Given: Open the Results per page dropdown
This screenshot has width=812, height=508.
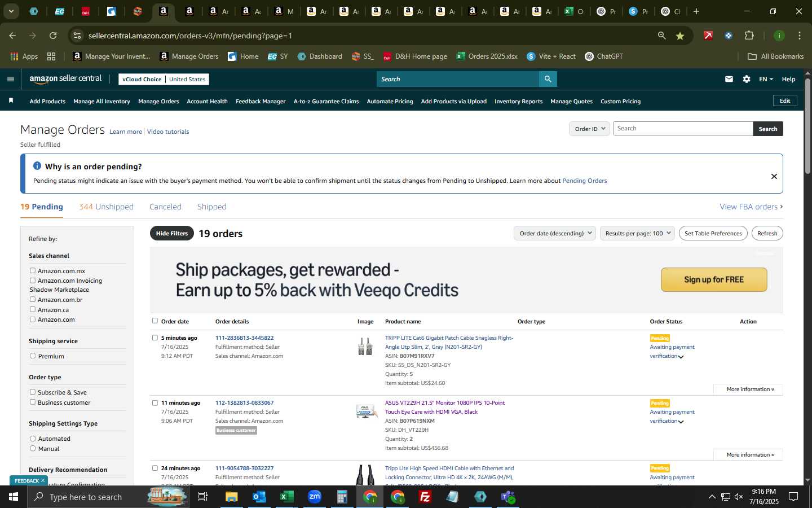Looking at the screenshot, I should point(637,233).
